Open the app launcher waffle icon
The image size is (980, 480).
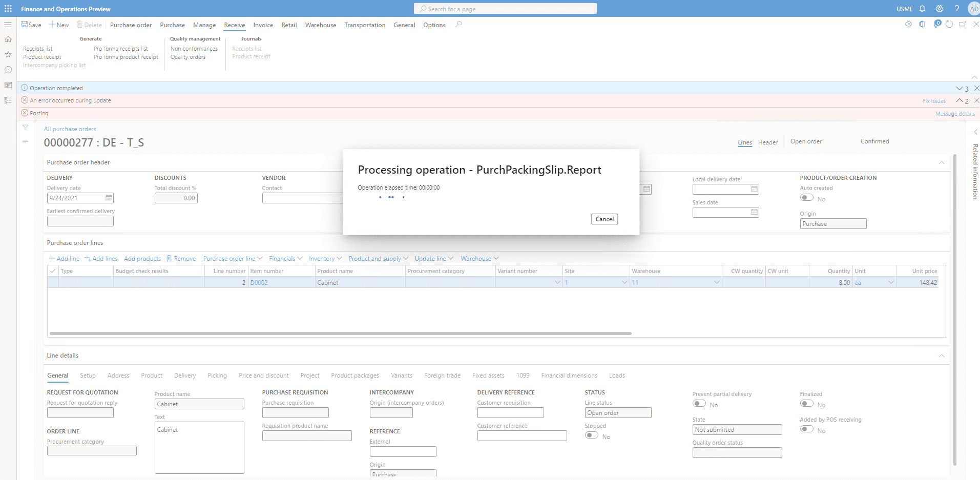(x=8, y=9)
